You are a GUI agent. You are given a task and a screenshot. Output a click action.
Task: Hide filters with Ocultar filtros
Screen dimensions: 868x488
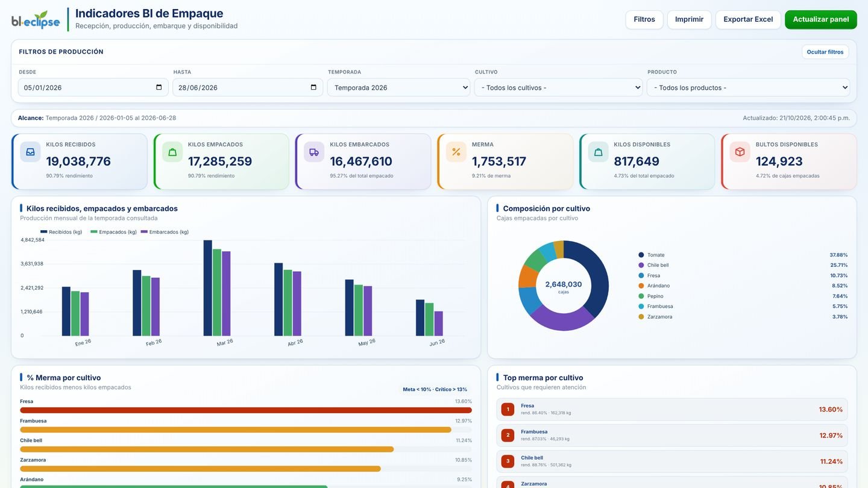825,52
